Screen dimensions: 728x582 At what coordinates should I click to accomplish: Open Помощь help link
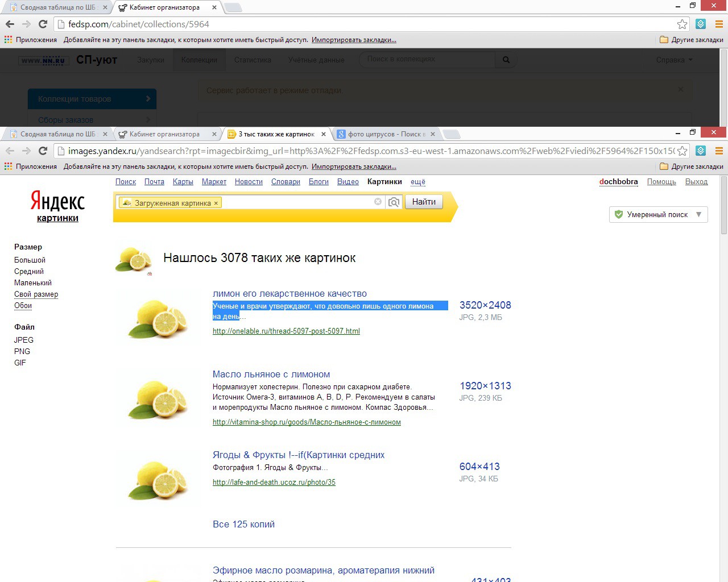[x=661, y=182]
